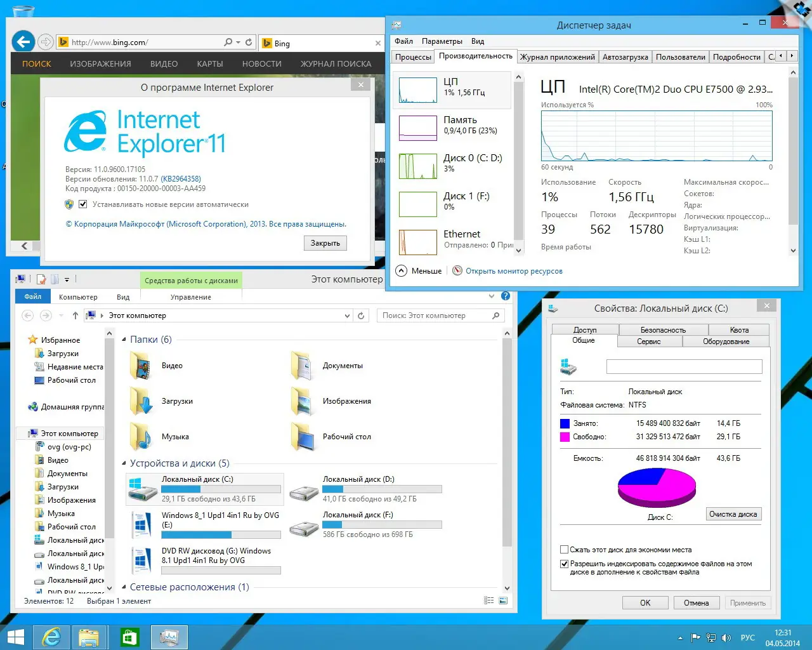Viewport: 812px width, 650px height.
Task: Expand the Explorer ribbon chevron
Action: click(492, 296)
